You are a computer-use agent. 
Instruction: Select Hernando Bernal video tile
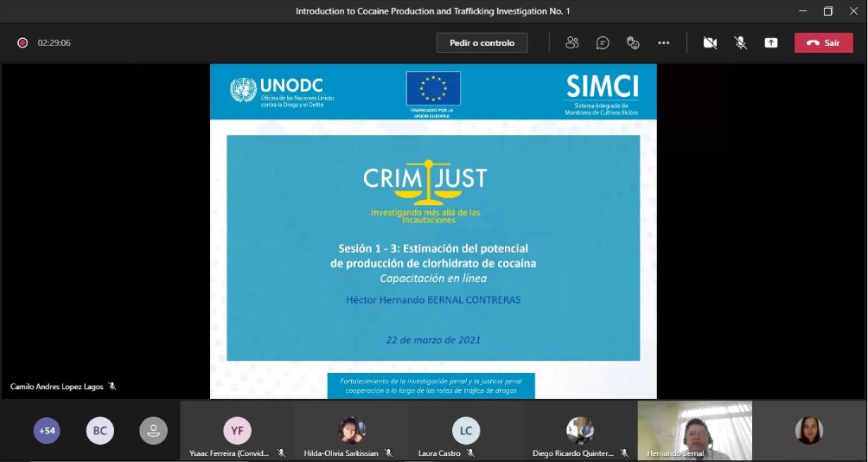pyautogui.click(x=695, y=431)
